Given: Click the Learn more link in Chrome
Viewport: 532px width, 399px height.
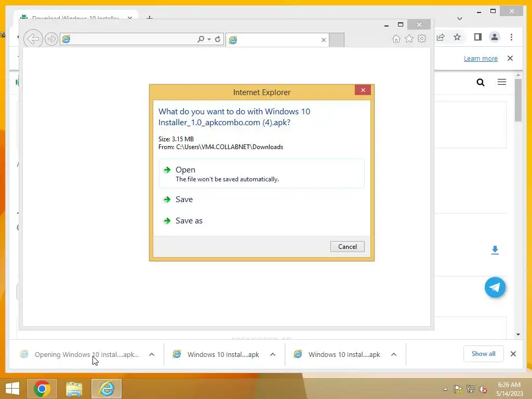Looking at the screenshot, I should (481, 59).
